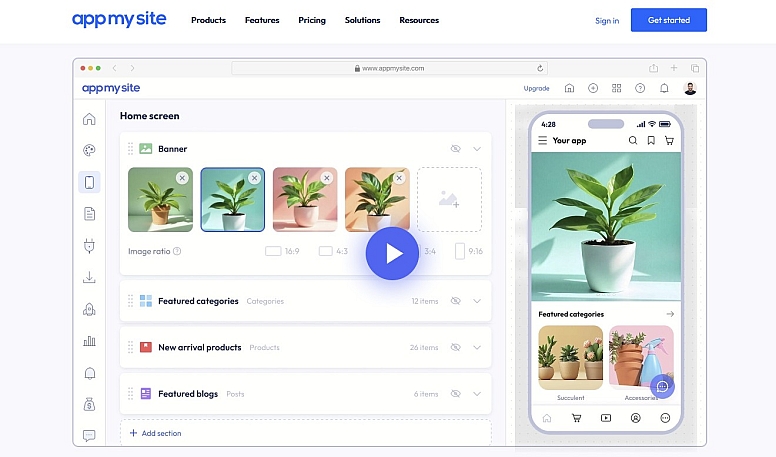This screenshot has width=776, height=457.
Task: Select the 9:16 image ratio
Action: pos(469,251)
